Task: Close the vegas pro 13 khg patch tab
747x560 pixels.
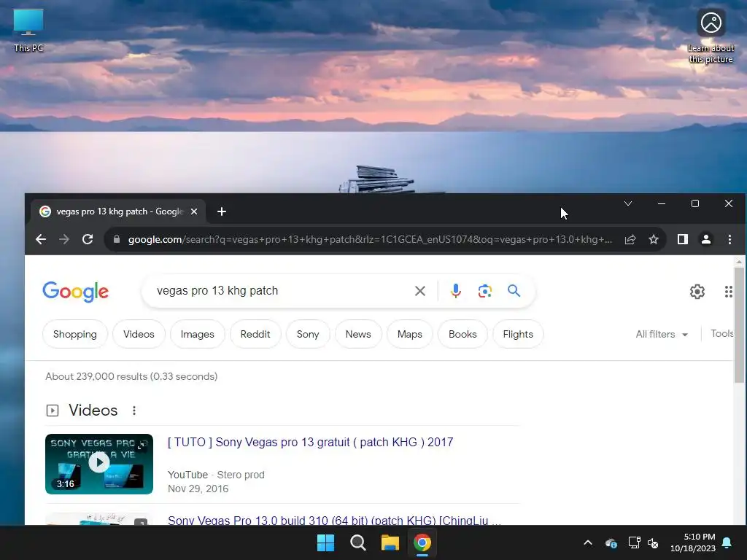Action: [x=194, y=211]
